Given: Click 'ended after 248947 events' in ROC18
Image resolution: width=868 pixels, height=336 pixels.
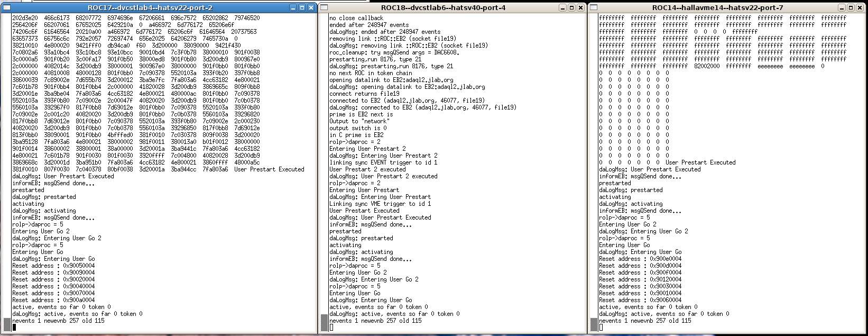Looking at the screenshot, I should pos(369,25).
